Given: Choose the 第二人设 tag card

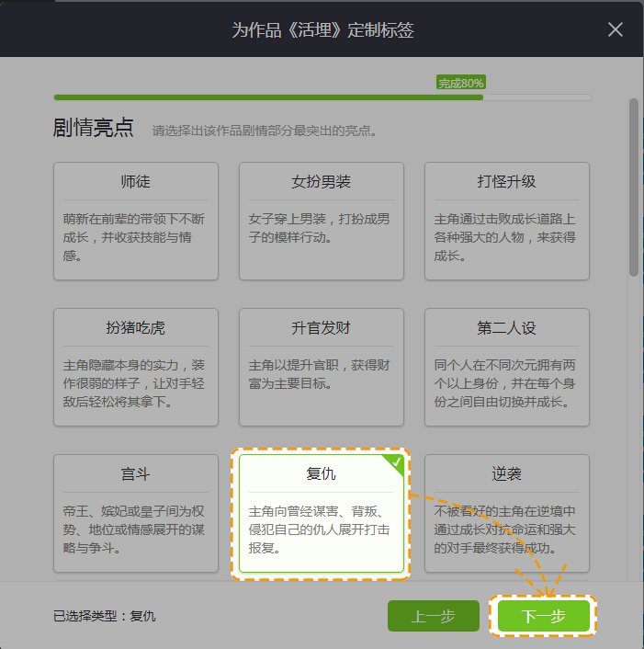Looking at the screenshot, I should pyautogui.click(x=507, y=367).
